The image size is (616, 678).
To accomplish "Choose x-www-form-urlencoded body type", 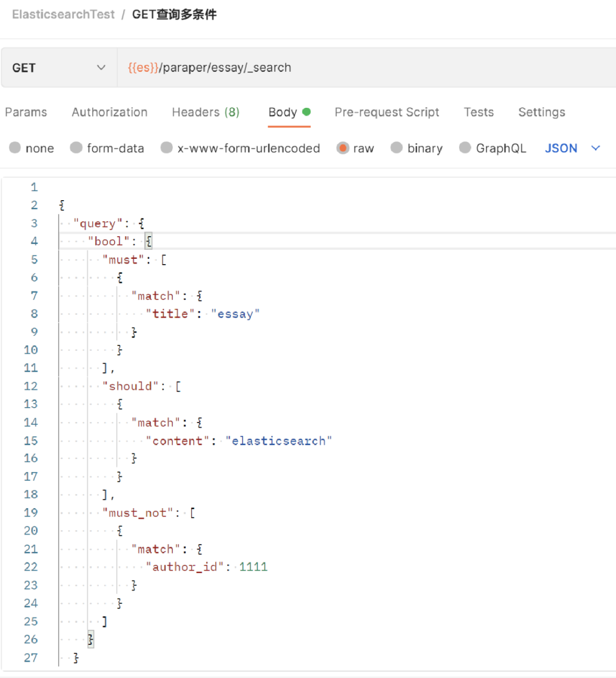I will pos(167,148).
